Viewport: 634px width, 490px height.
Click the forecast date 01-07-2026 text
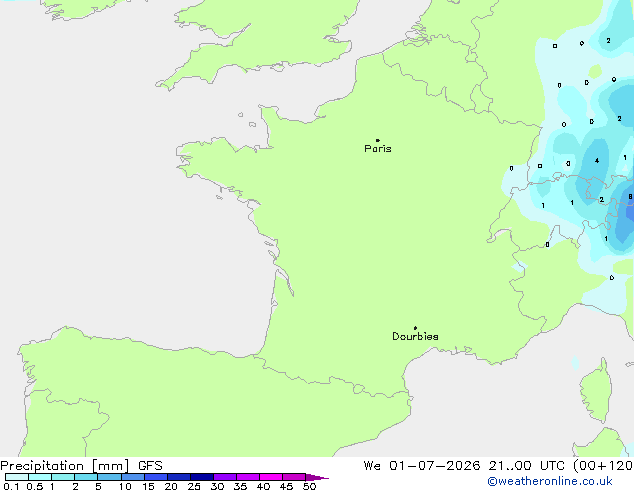click(x=435, y=466)
